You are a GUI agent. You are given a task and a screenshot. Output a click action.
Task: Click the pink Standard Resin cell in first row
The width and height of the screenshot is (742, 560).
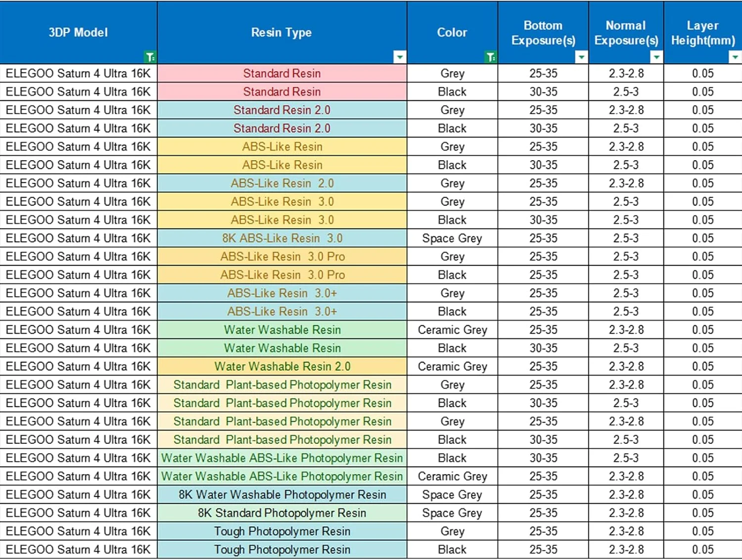(x=282, y=74)
